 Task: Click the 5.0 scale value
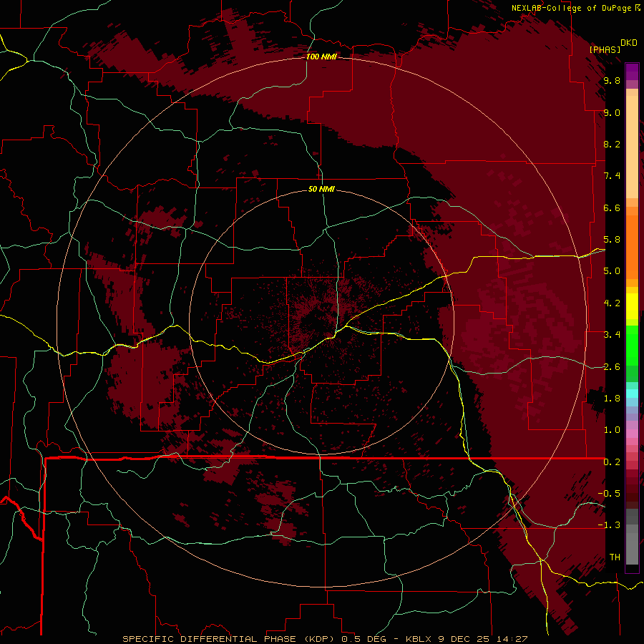coord(612,271)
